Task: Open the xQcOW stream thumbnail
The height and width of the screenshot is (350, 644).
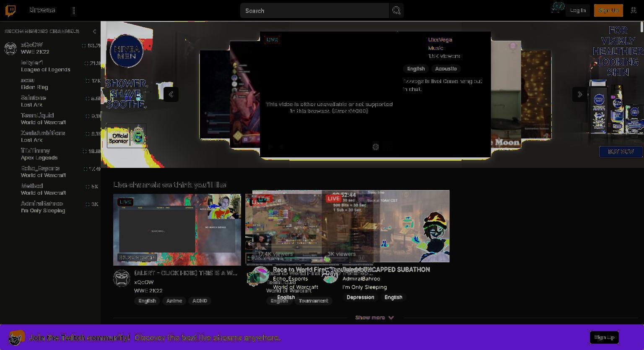Action: [177, 230]
